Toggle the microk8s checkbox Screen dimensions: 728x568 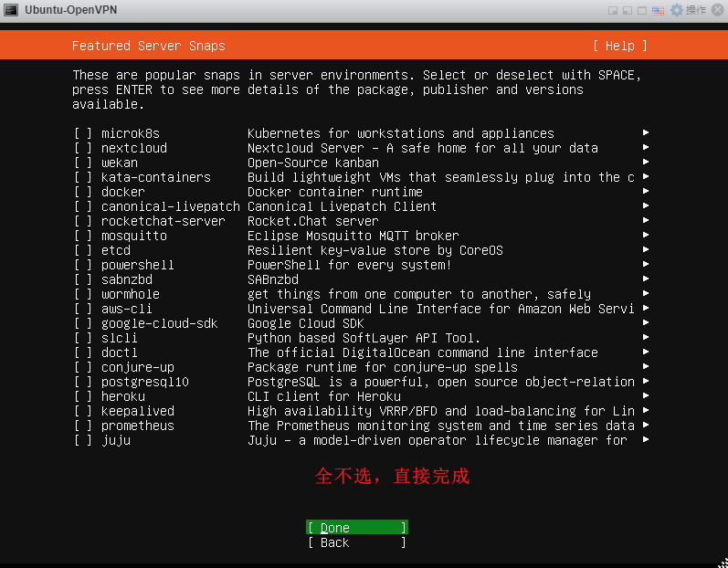tap(83, 133)
